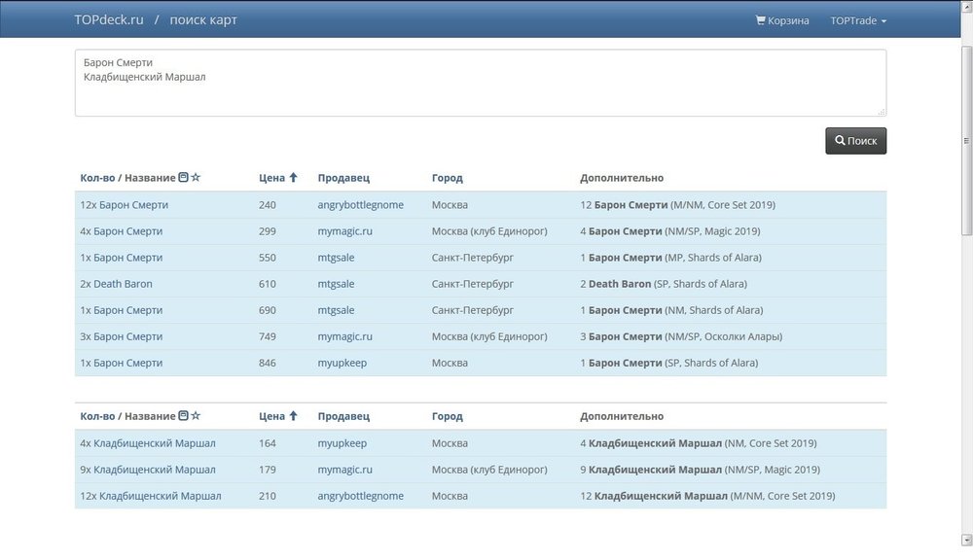Open the 2x Death Baron listing
The height and width of the screenshot is (560, 973).
[x=116, y=284]
